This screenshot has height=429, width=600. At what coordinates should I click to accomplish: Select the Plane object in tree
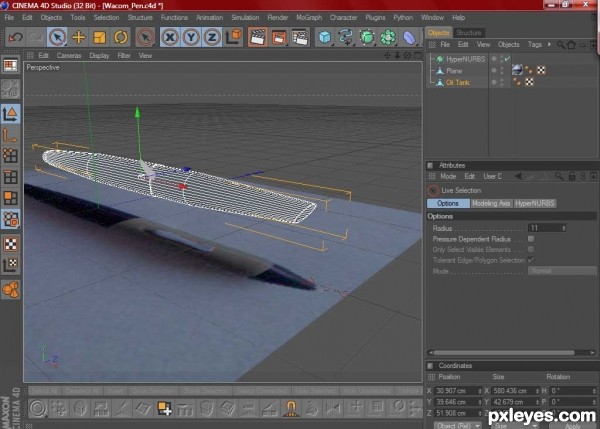tap(454, 71)
